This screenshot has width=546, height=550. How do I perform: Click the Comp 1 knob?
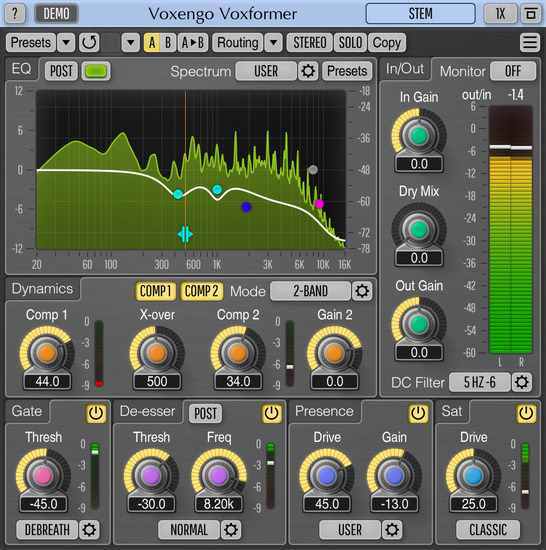click(47, 353)
